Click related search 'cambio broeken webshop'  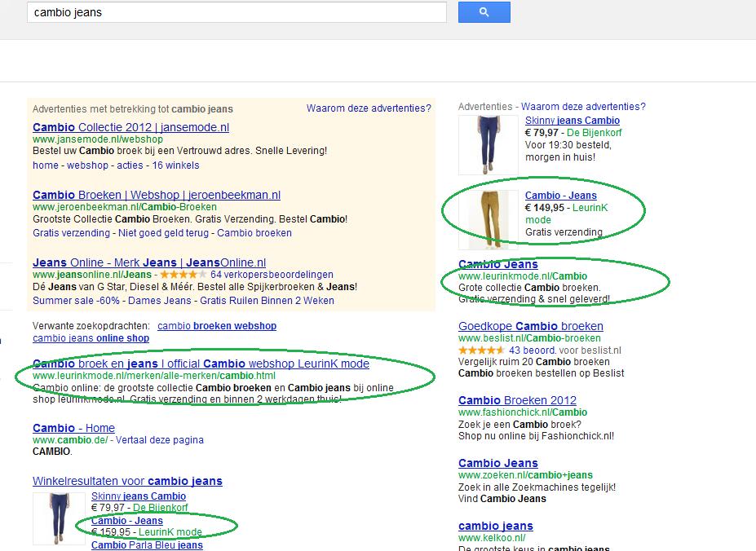[x=217, y=326]
